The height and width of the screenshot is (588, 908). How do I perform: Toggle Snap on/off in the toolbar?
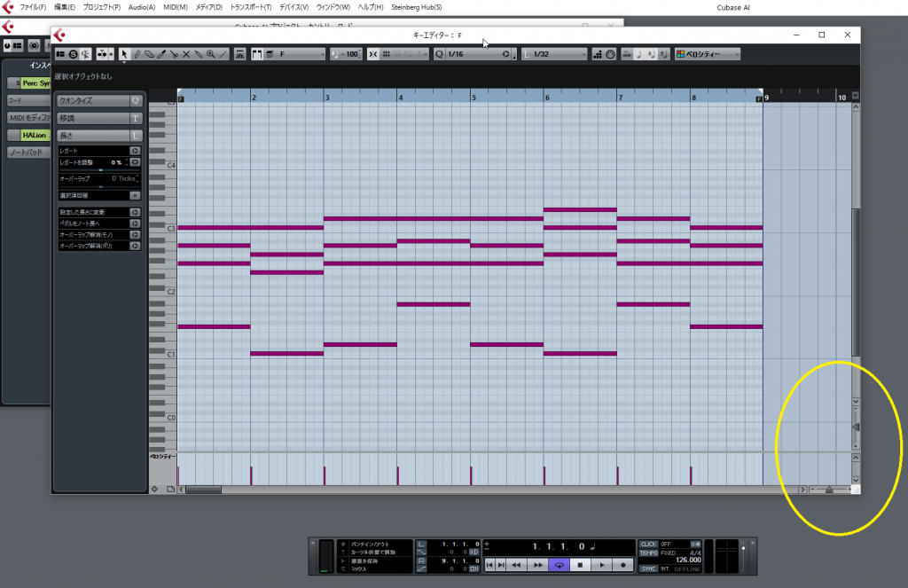click(373, 54)
